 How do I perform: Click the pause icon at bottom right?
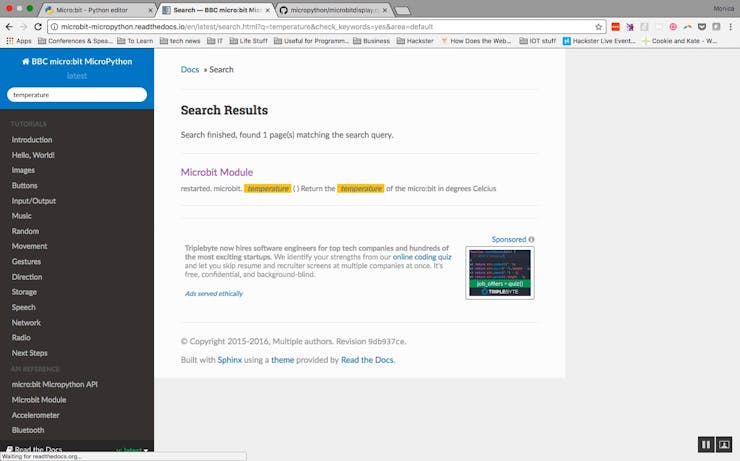click(706, 444)
